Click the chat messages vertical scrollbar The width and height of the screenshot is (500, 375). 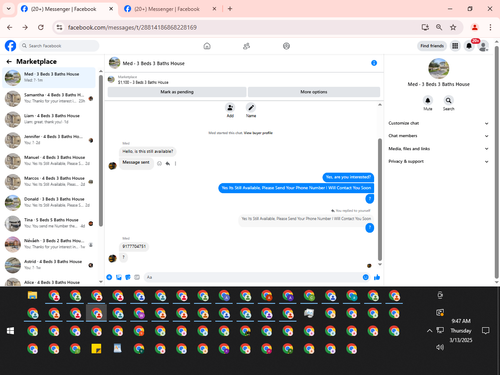380,199
